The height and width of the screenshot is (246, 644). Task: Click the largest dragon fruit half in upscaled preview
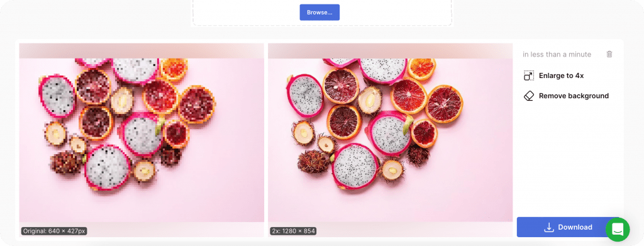[356, 166]
